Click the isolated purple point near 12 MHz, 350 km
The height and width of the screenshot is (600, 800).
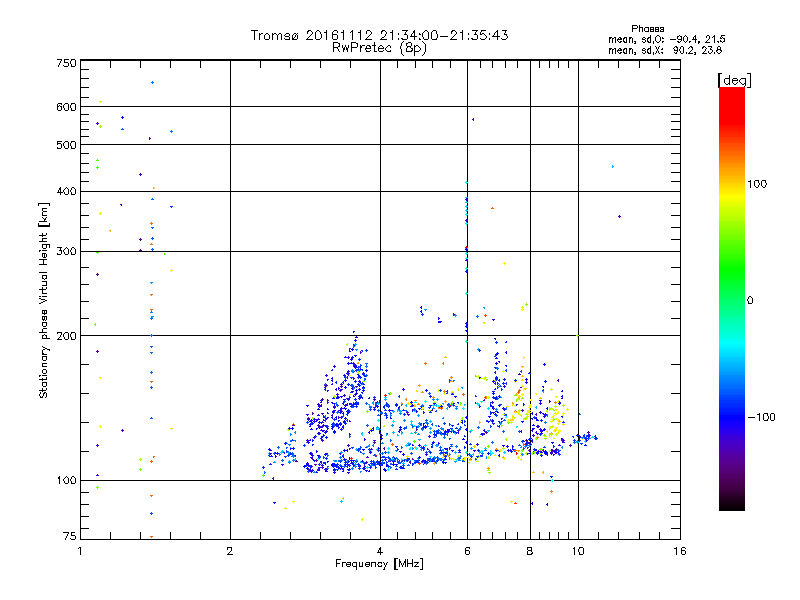pos(619,216)
